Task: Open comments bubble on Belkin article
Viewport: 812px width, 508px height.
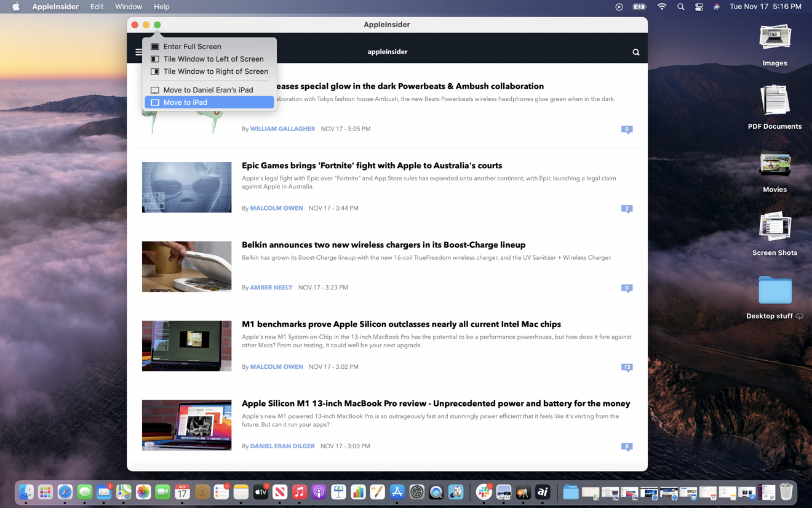Action: [x=627, y=288]
